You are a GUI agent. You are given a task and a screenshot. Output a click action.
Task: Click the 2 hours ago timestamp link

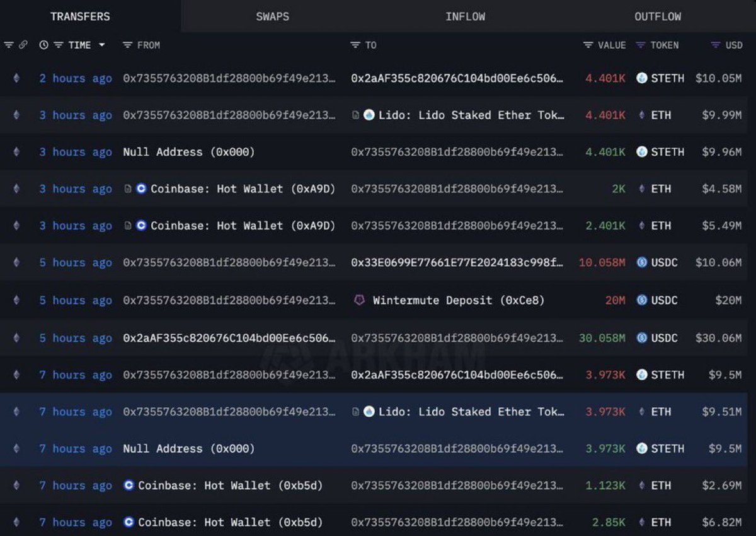click(76, 78)
